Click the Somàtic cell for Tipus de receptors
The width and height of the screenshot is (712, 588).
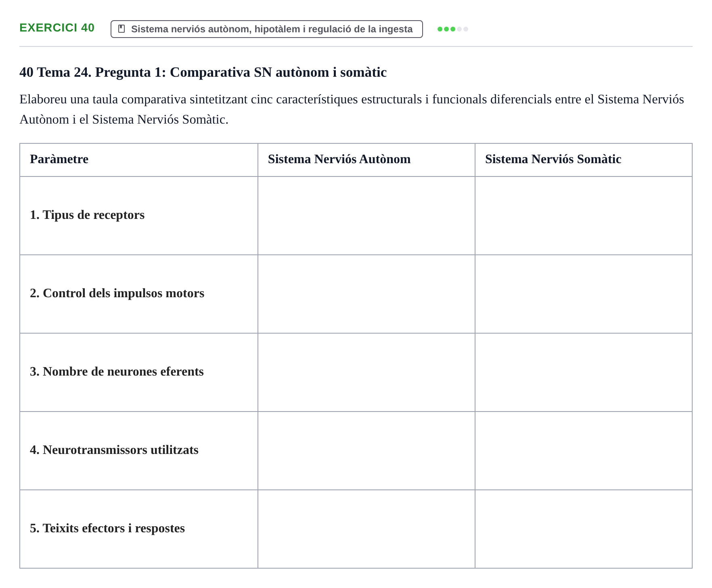click(584, 216)
